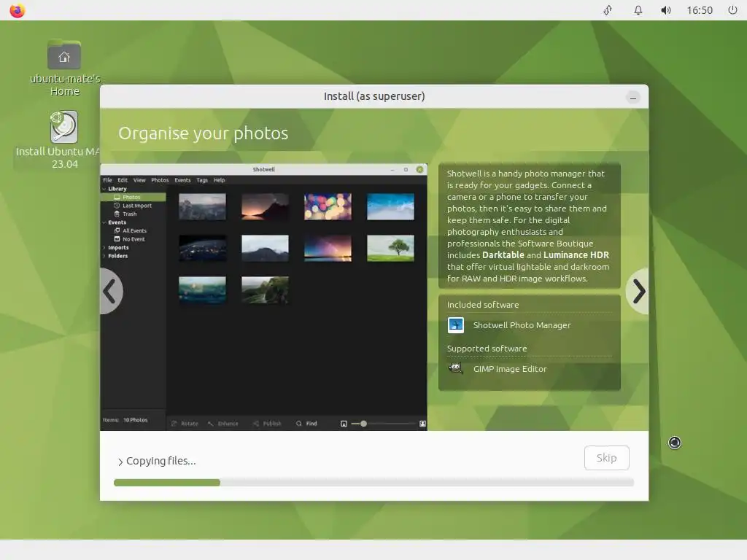Click the Skip button
The width and height of the screenshot is (747, 560).
click(x=606, y=458)
